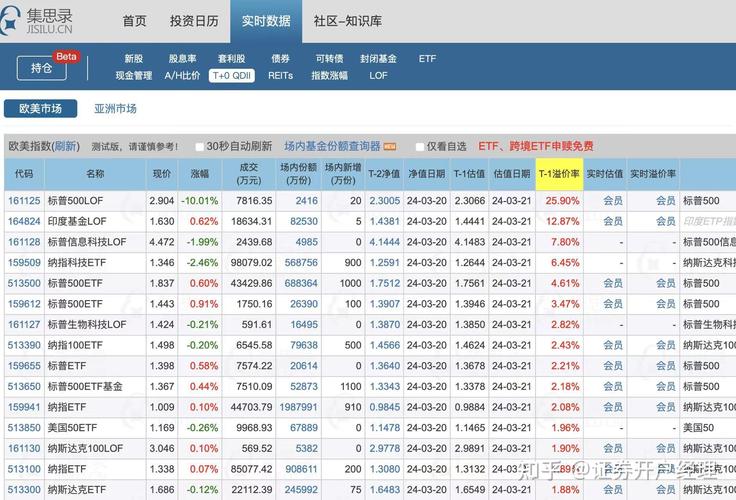Viewport: 736px width, 500px height.
Task: Open the LOF submenu item
Action: [x=378, y=76]
